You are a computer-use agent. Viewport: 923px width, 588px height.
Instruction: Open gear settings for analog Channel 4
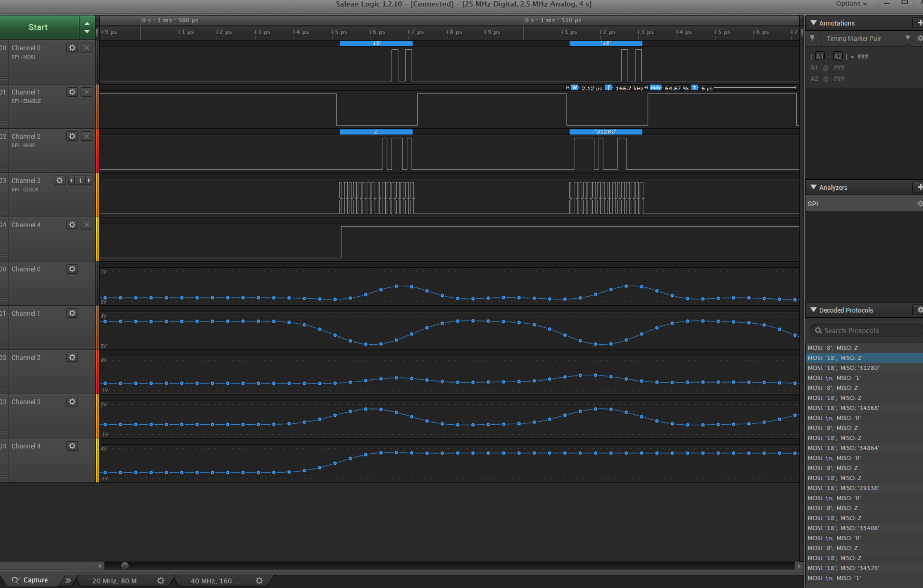(72, 446)
